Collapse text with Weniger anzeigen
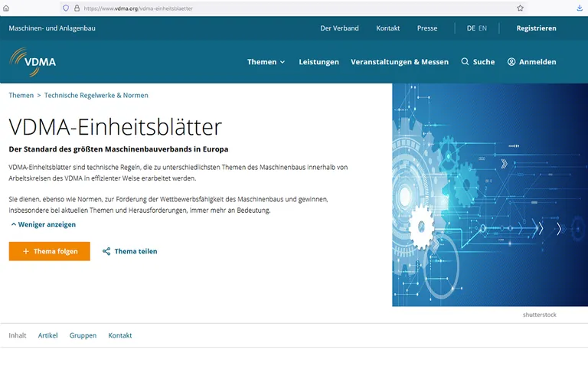The width and height of the screenshot is (588, 392). (x=43, y=224)
